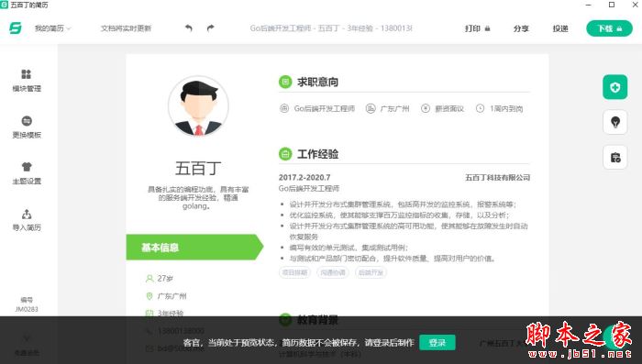Click the date range 2017.2-2020.7
642x364 pixels.
pyautogui.click(x=304, y=177)
